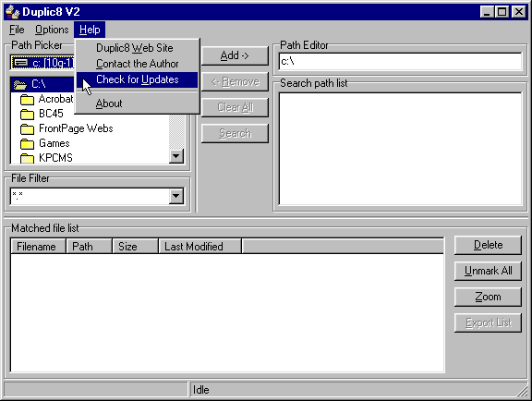Maximize the Duplic8 window
Screen dimensions: 532x401
click(502, 12)
